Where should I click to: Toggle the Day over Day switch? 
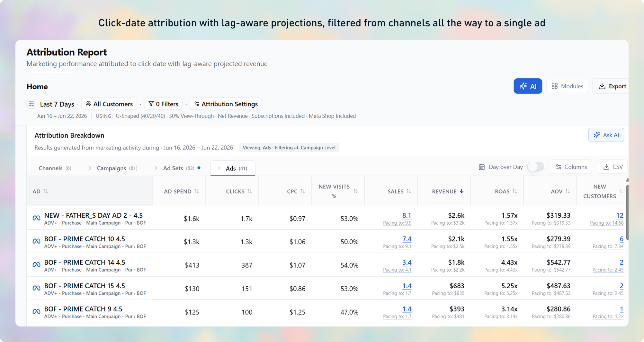pyautogui.click(x=535, y=167)
